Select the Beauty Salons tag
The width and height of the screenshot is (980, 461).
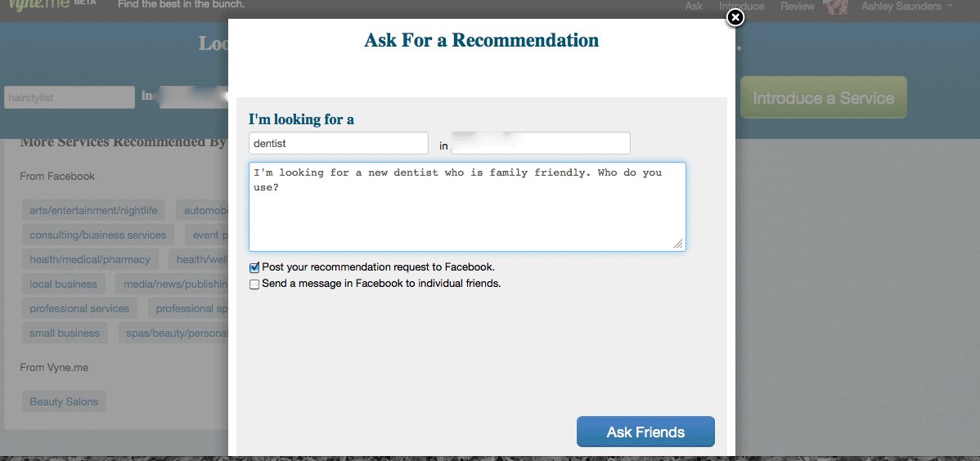(x=65, y=401)
